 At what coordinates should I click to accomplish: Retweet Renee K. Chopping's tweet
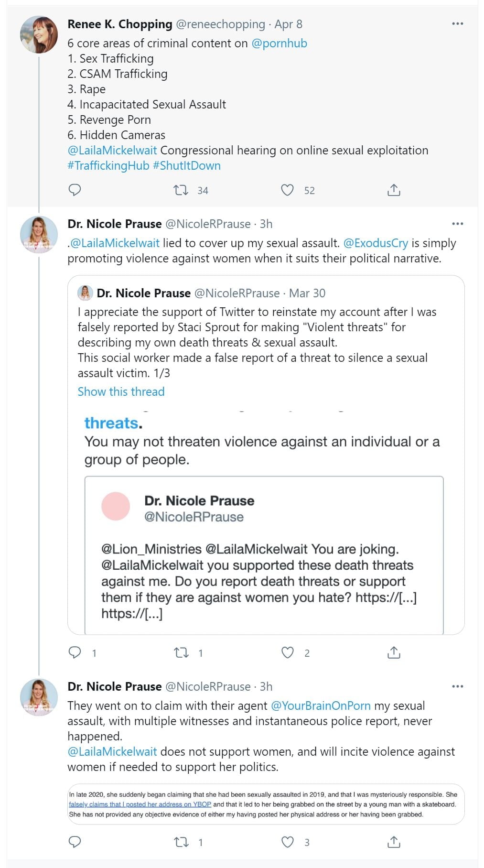[181, 190]
